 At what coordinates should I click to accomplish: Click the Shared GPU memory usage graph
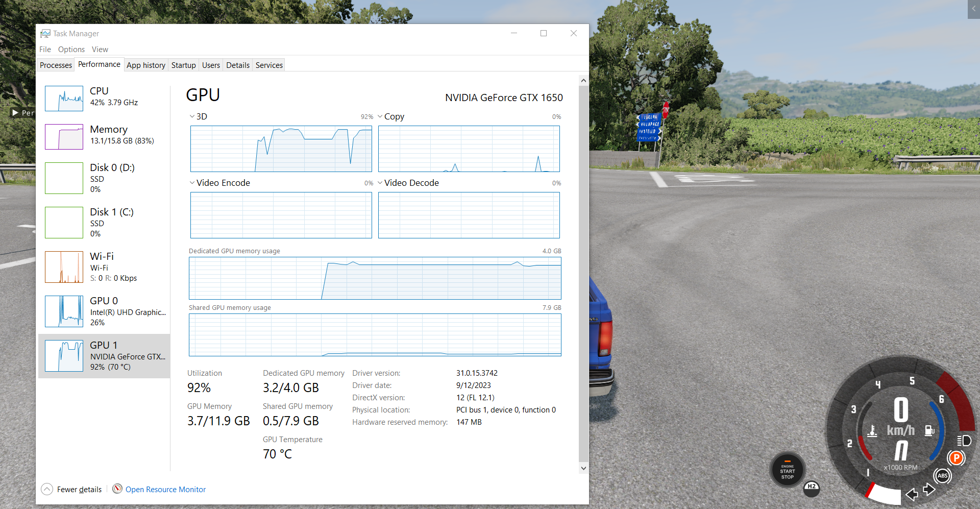click(375, 335)
